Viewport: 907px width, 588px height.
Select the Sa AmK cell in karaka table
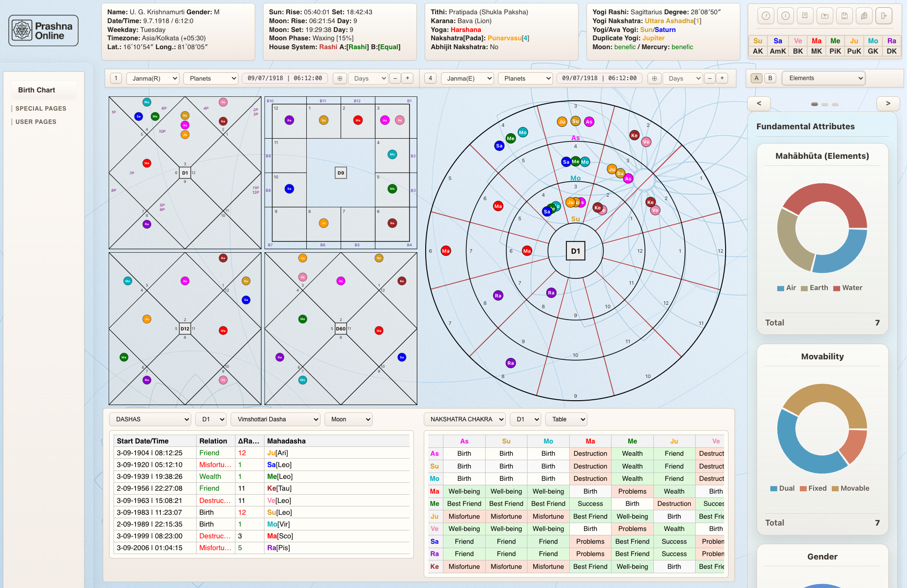click(x=778, y=46)
